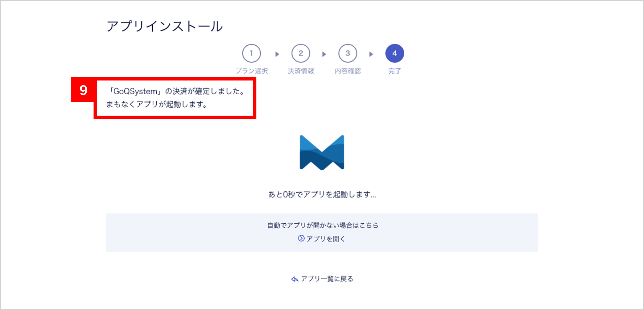This screenshot has width=644, height=310.
Task: Select the 決済情報 step label
Action: (x=301, y=71)
